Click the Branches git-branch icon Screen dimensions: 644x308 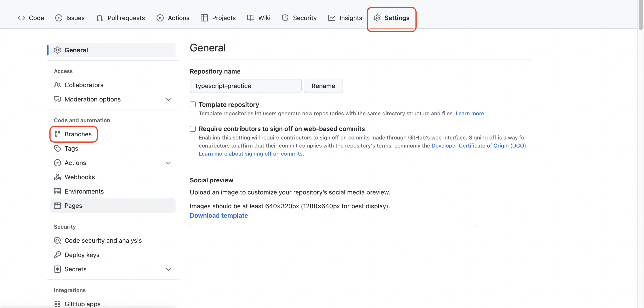(57, 134)
